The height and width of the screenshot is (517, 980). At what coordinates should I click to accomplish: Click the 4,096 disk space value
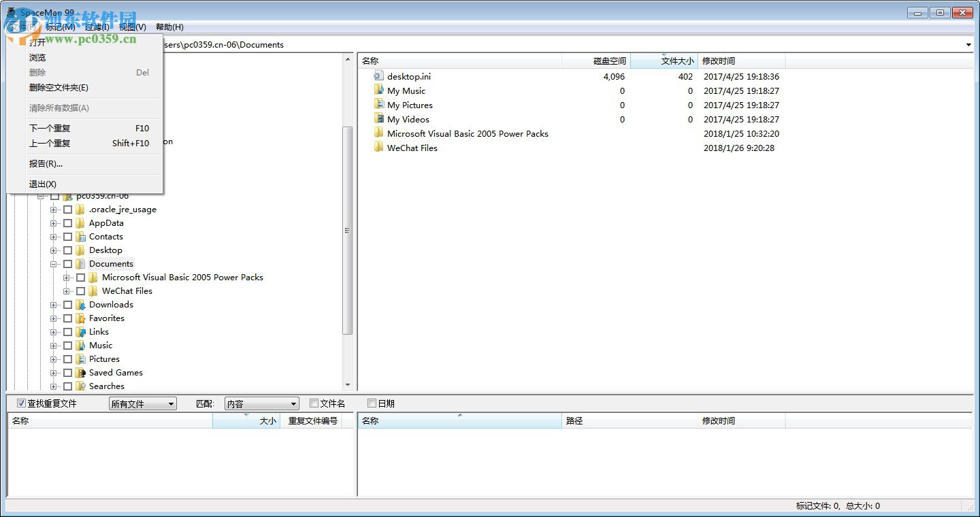pos(614,76)
